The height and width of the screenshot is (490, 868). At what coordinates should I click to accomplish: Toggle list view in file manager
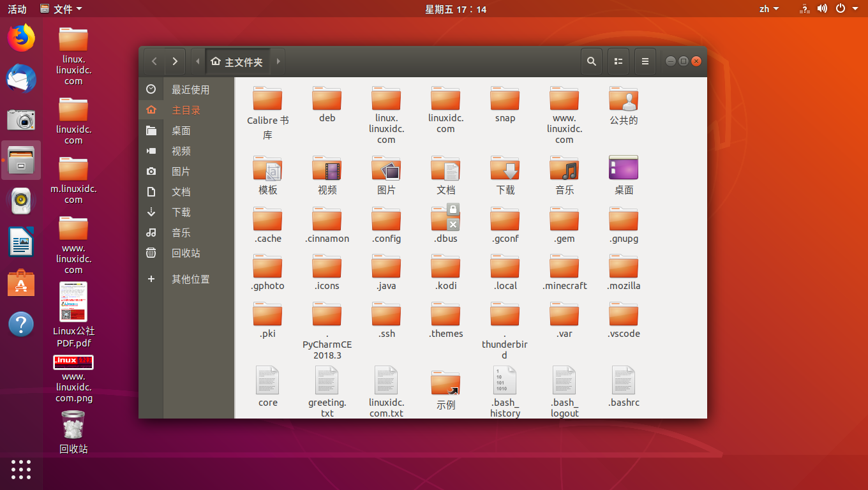tap(618, 61)
